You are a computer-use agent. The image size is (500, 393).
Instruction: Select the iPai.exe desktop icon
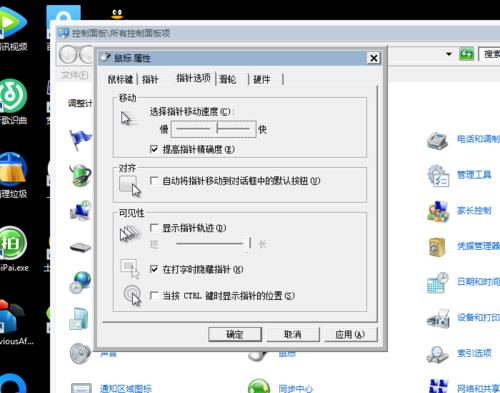(13, 249)
